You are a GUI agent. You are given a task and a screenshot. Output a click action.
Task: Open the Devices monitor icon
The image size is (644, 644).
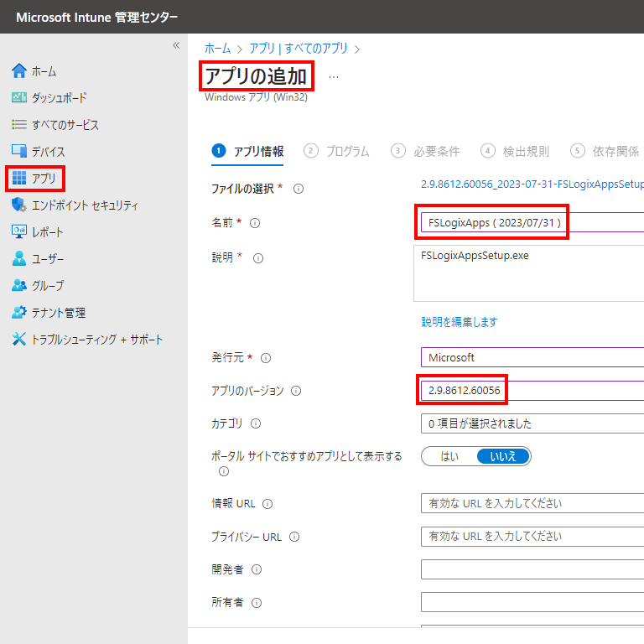pyautogui.click(x=19, y=151)
